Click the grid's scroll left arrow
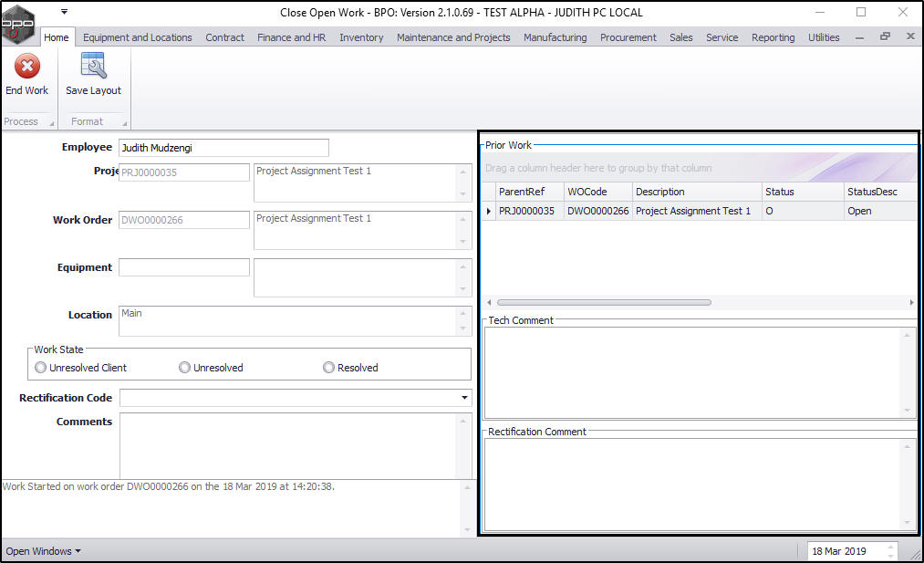The image size is (924, 563). coord(489,302)
